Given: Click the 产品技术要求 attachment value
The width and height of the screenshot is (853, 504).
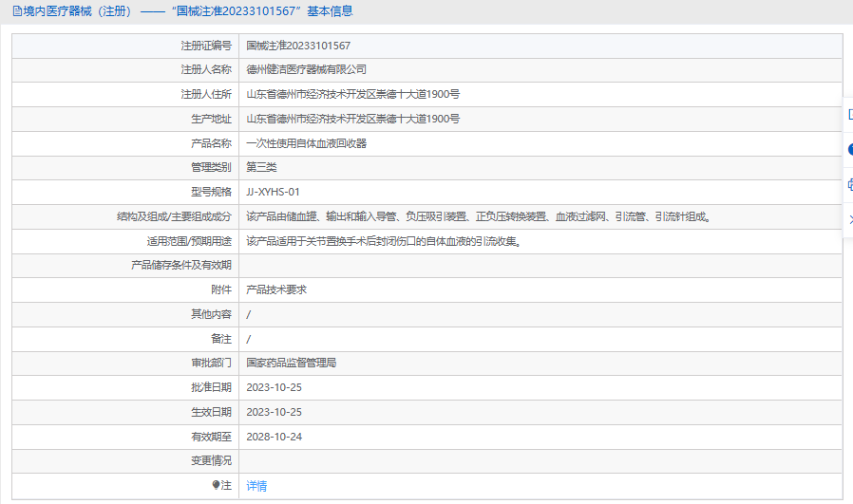Looking at the screenshot, I should pyautogui.click(x=276, y=289).
